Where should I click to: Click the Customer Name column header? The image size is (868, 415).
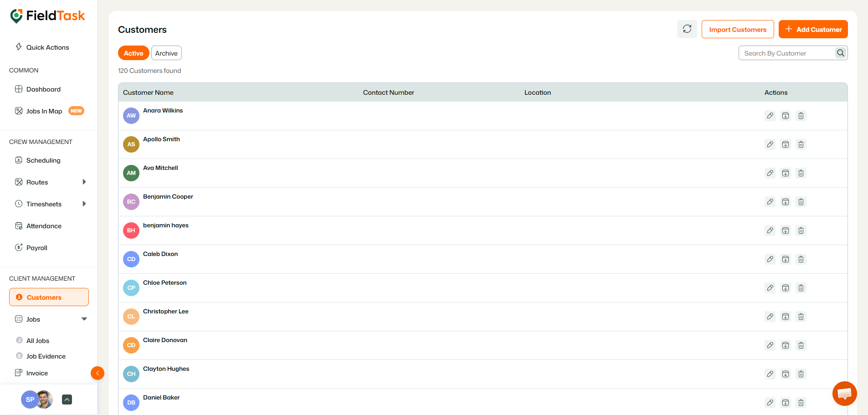click(x=148, y=92)
